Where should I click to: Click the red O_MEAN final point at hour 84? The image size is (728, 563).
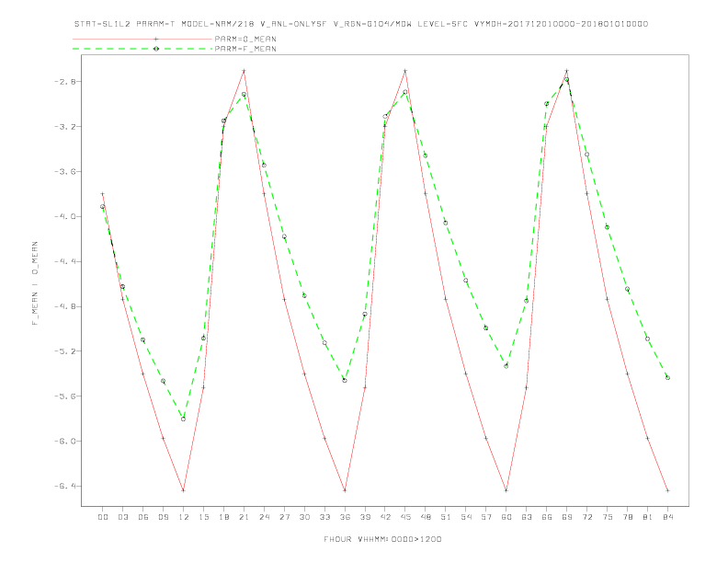tap(667, 490)
